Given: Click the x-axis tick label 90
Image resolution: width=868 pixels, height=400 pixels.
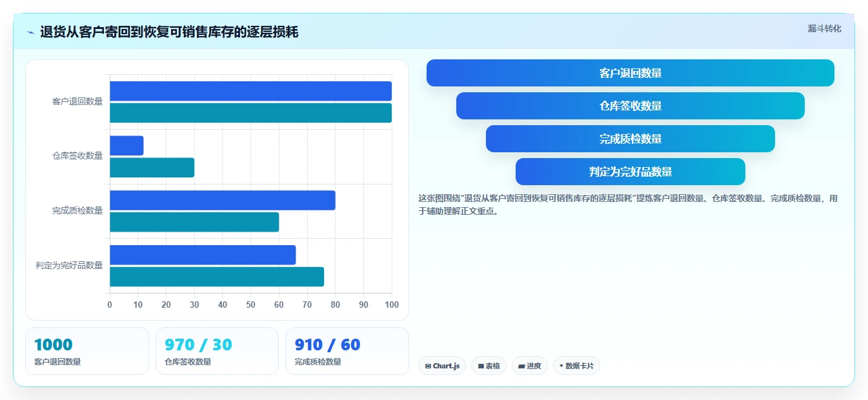Looking at the screenshot, I should [363, 305].
